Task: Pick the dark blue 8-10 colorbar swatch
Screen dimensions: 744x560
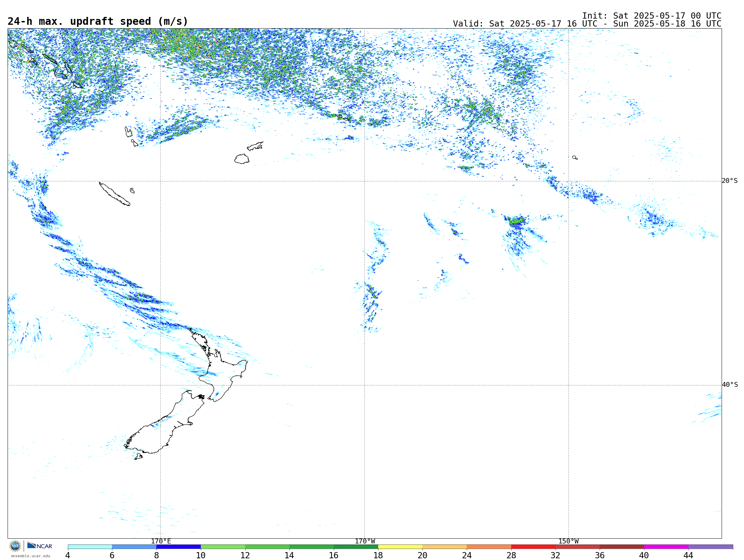Action: (x=178, y=547)
